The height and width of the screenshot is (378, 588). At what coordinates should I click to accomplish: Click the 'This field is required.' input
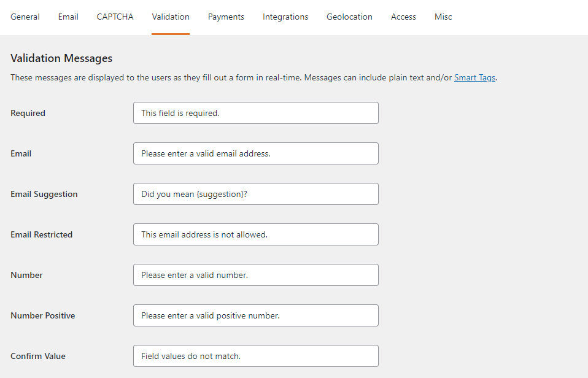[255, 113]
